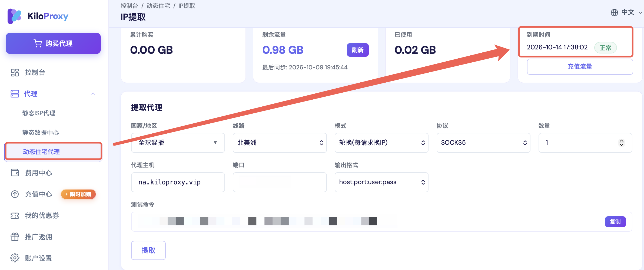Click the 控制台 dashboard grid icon

(x=15, y=72)
